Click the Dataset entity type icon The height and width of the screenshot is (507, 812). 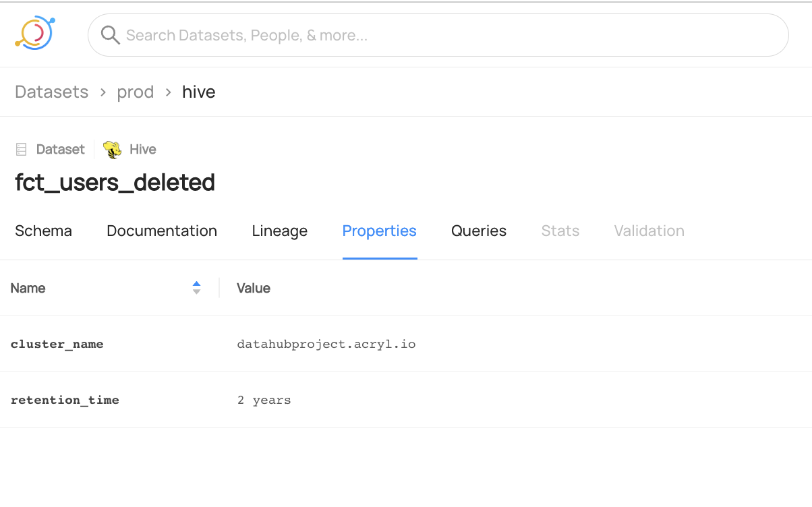[x=21, y=148]
